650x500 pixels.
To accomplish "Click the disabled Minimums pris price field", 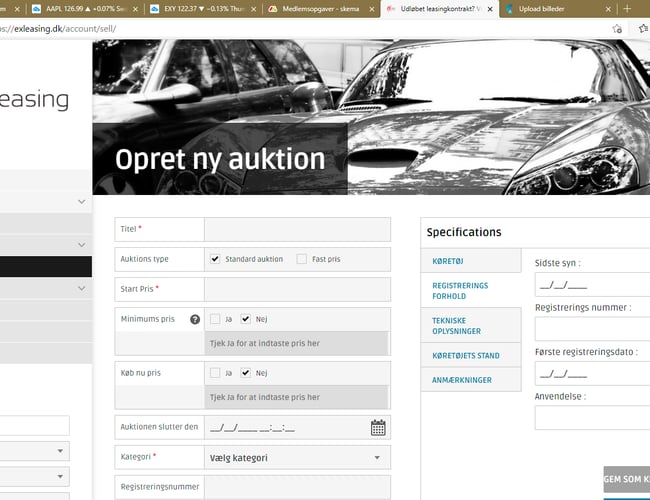I will (296, 343).
